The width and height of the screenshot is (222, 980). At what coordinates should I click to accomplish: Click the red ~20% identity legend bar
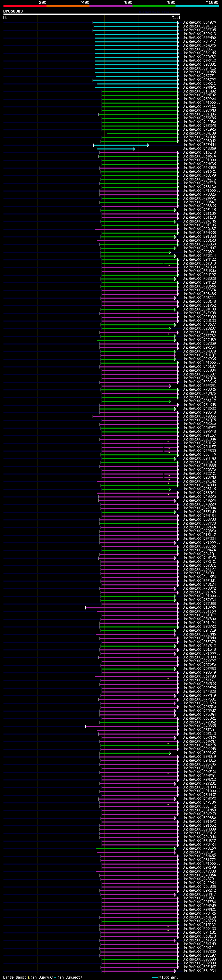click(25, 6)
